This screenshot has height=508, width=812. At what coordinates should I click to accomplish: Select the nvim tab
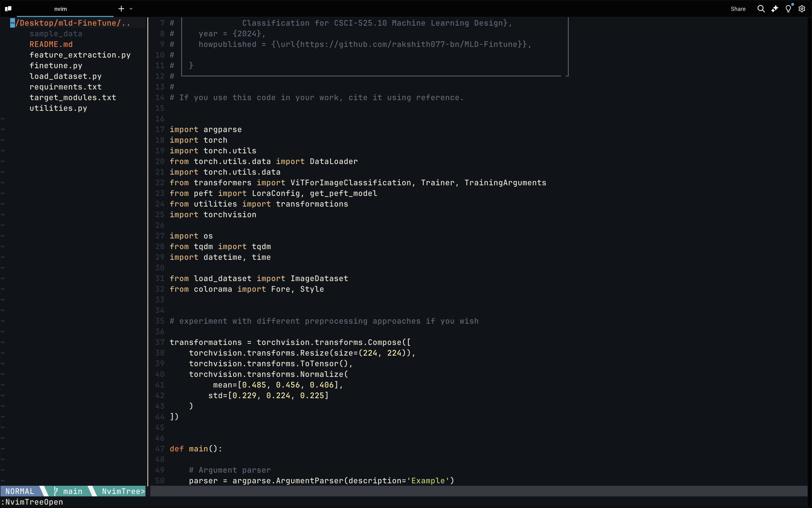pos(61,9)
